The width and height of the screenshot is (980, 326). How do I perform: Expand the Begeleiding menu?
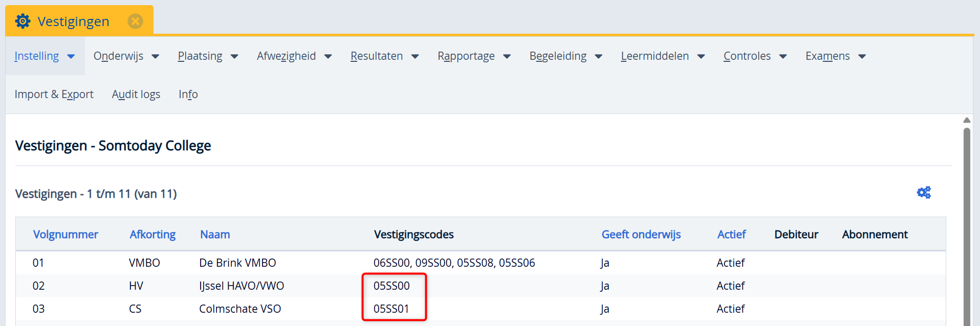(565, 56)
